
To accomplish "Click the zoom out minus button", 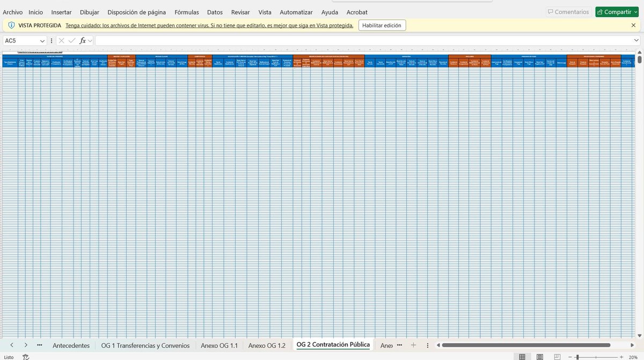I will coord(570,357).
